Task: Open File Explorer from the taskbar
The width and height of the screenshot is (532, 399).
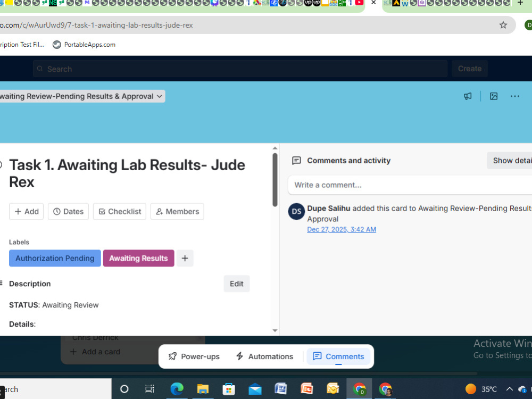Action: click(x=203, y=389)
